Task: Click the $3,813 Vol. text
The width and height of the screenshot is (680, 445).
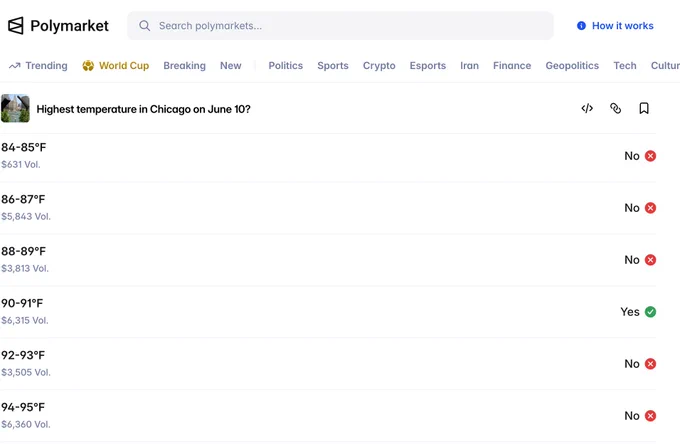Action: [x=25, y=268]
